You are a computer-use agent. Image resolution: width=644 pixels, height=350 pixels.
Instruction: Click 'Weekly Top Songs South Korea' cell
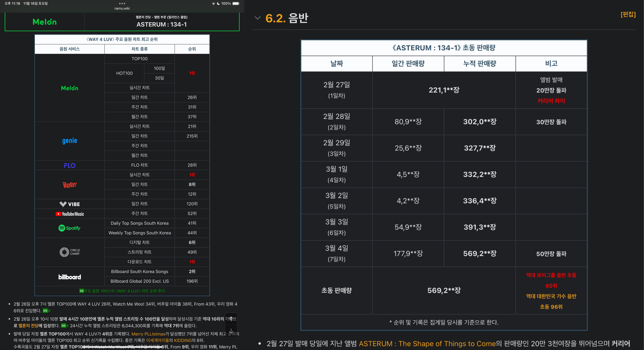[x=139, y=233]
